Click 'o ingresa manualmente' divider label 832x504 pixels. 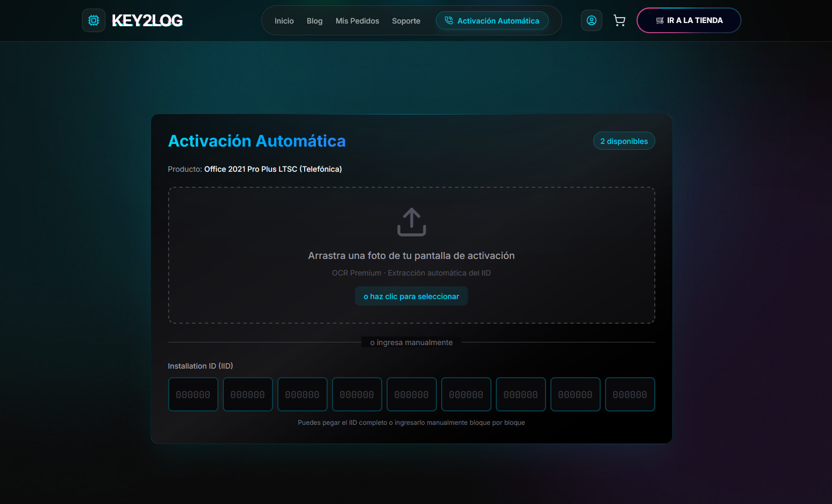412,342
